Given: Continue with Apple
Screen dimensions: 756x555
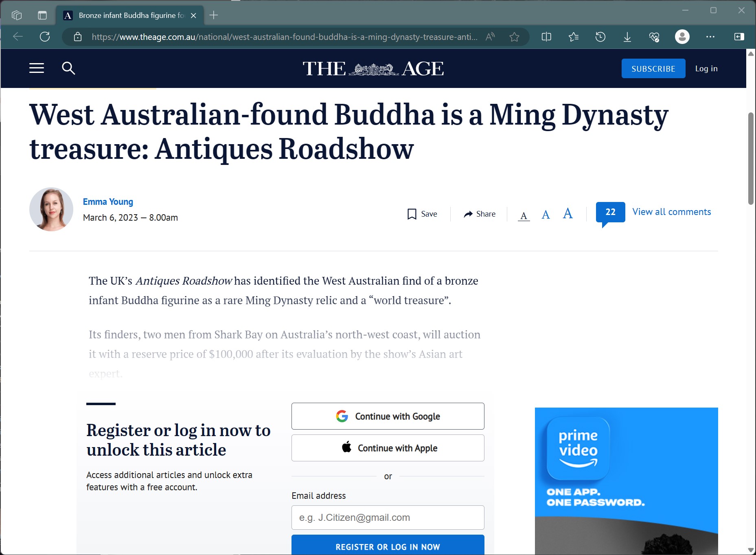Looking at the screenshot, I should (388, 448).
